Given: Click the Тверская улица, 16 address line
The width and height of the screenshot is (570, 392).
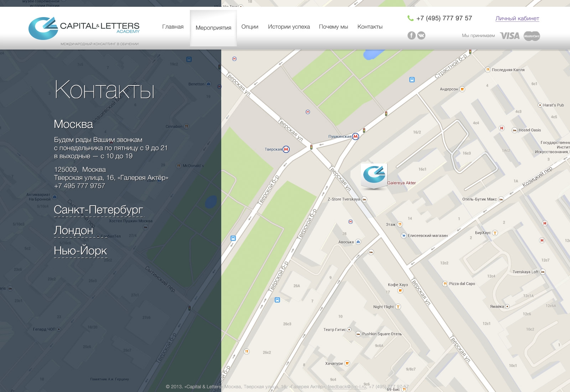Looking at the screenshot, I should [x=111, y=177].
